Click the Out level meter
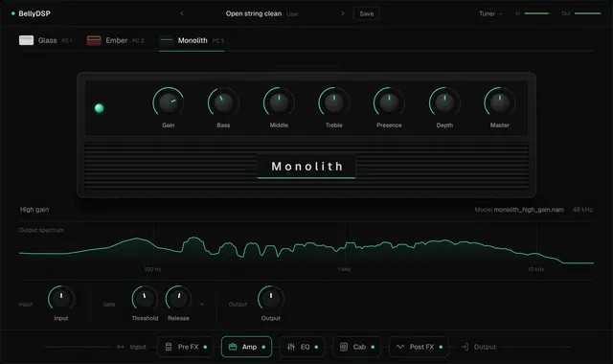Viewport: 613px width, 364px height. [587, 13]
